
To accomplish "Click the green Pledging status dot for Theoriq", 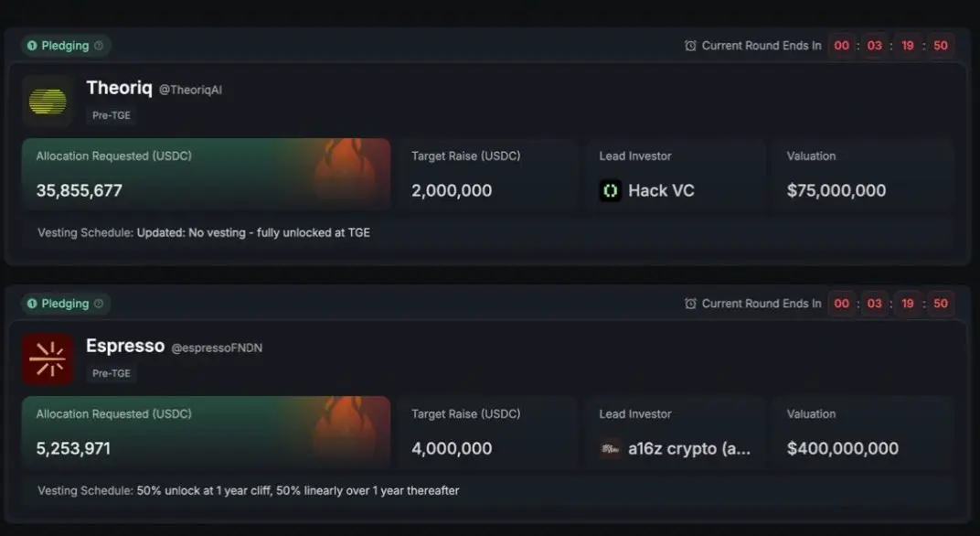I will tap(32, 46).
